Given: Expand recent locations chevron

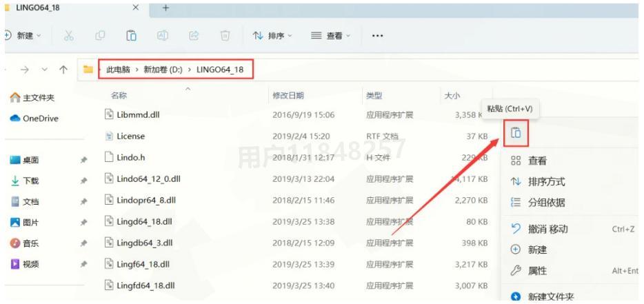Looking at the screenshot, I should pyautogui.click(x=45, y=70).
